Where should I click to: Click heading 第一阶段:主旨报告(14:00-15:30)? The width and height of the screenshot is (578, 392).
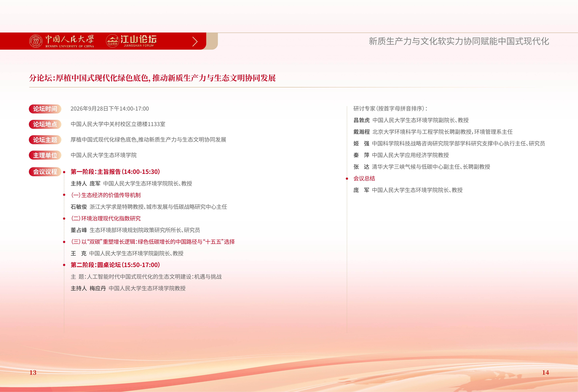click(x=115, y=172)
